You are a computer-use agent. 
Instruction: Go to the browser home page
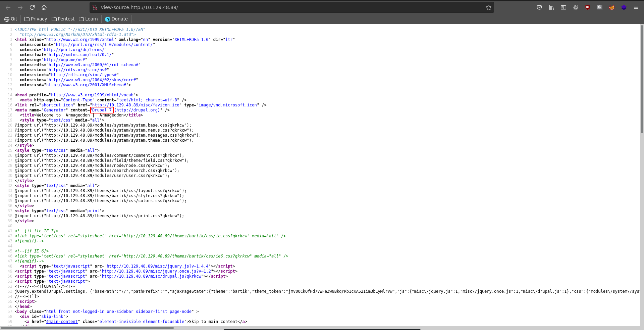(44, 7)
